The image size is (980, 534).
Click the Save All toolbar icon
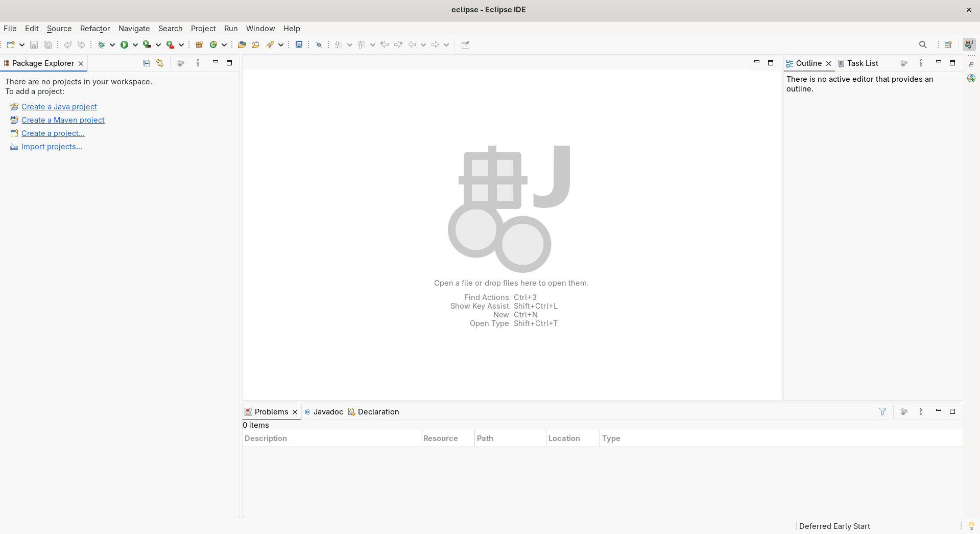[47, 45]
